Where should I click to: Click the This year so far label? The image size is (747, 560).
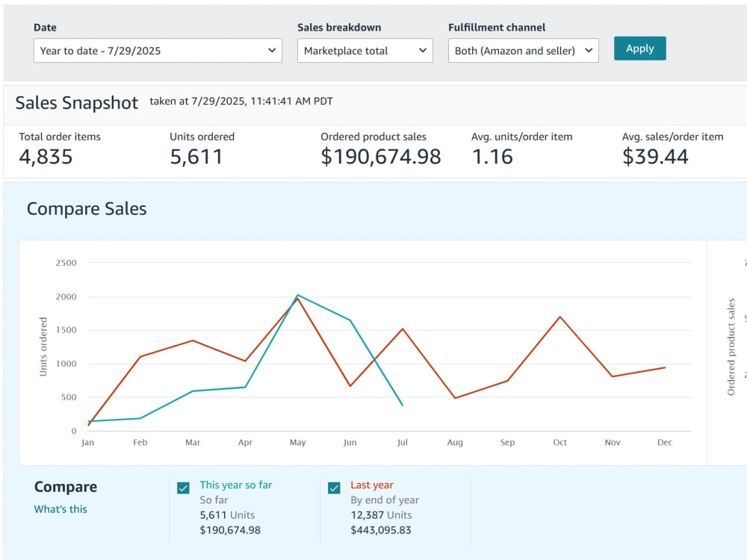(236, 485)
